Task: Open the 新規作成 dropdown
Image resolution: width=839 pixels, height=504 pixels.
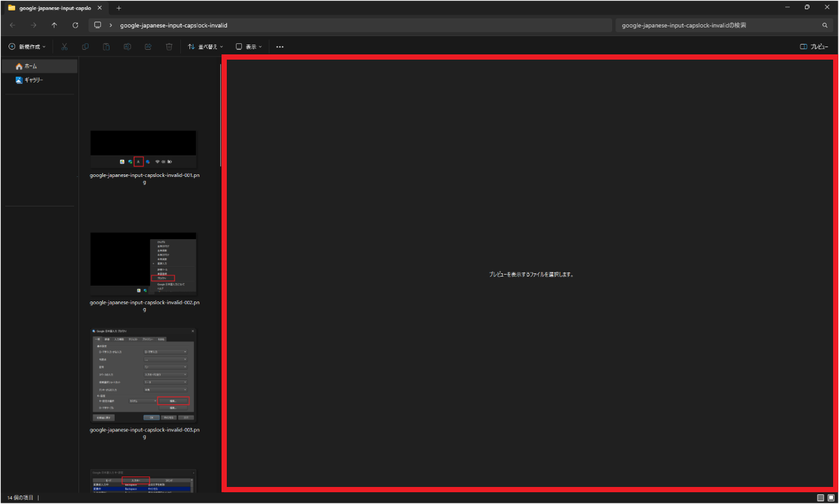Action: pyautogui.click(x=28, y=47)
